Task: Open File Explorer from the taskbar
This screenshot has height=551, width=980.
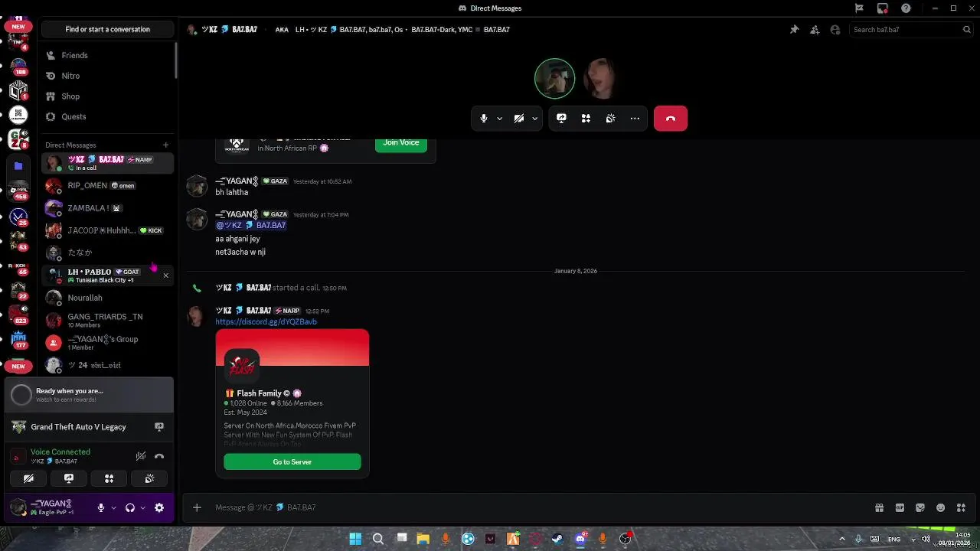Action: point(423,539)
